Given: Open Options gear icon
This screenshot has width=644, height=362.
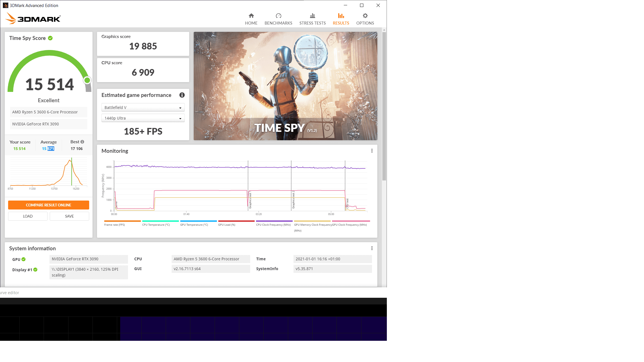Looking at the screenshot, I should pos(365,16).
